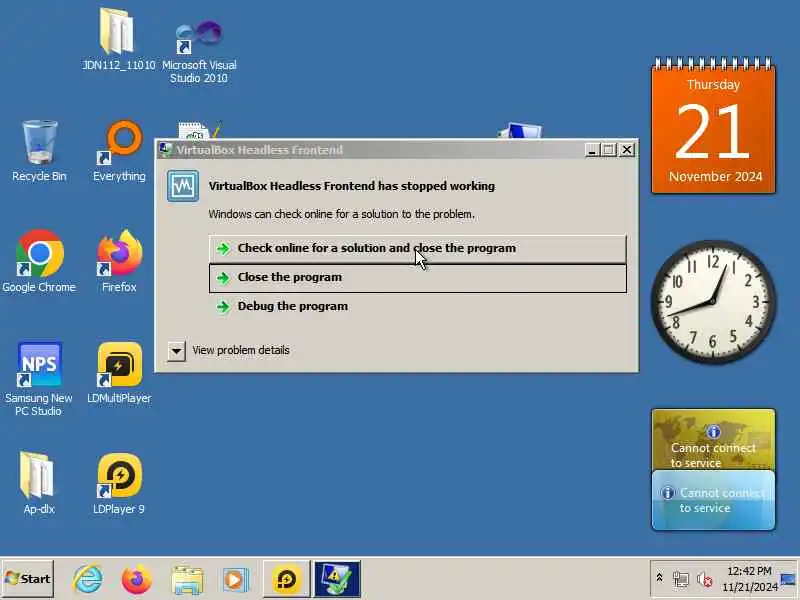Image resolution: width=800 pixels, height=600 pixels.
Task: Click the yellow Cannot connect to service gadget
Action: (x=713, y=439)
